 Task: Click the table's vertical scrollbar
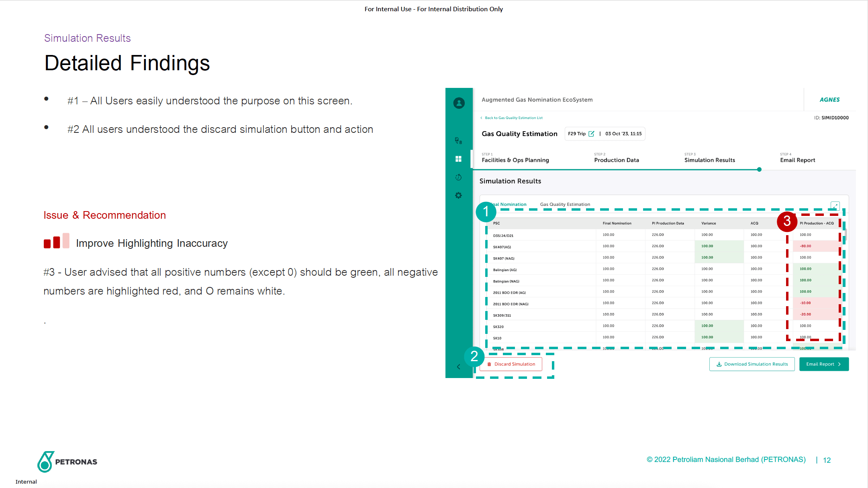846,234
